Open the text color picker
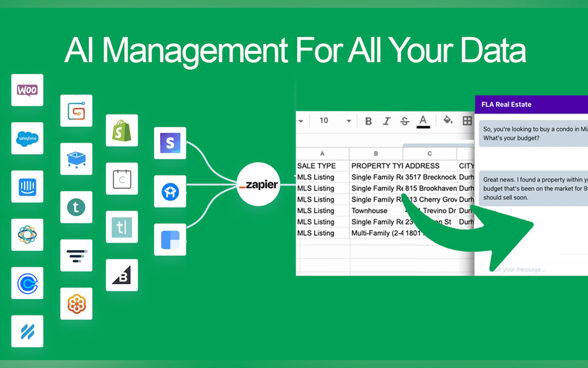The image size is (588, 368). [x=423, y=121]
